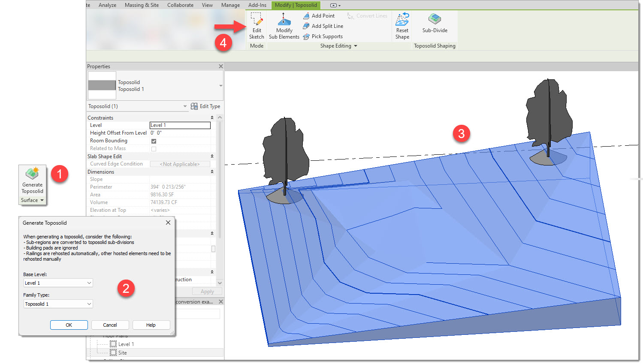This screenshot has height=364, width=643.
Task: Select the Sub-Divide toposolid tool
Action: [x=435, y=23]
